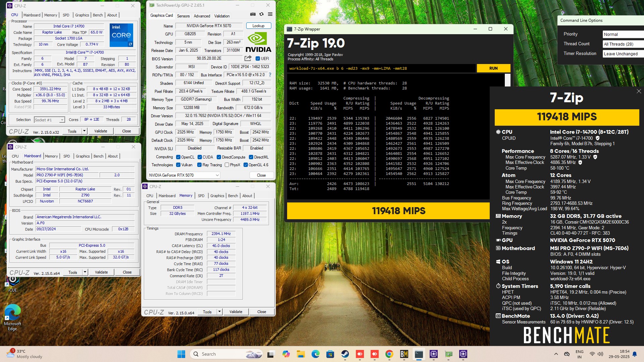Click the ENG IN language indicator
Viewport: 644px width, 362px height.
point(579,354)
